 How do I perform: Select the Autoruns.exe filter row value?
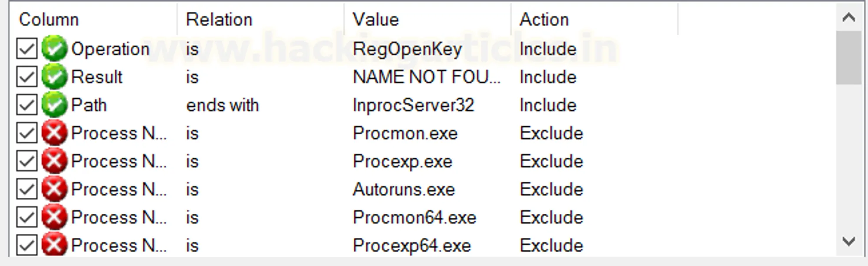click(x=404, y=190)
